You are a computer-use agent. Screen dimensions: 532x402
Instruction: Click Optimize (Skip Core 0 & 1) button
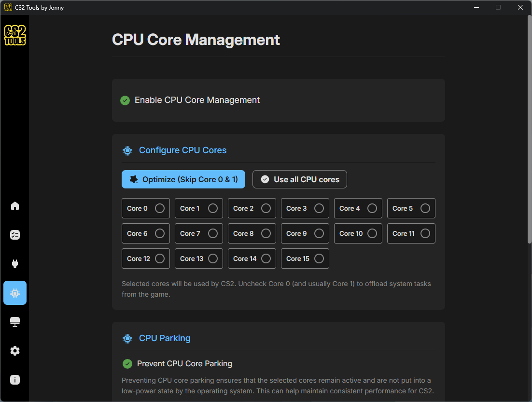tap(183, 179)
